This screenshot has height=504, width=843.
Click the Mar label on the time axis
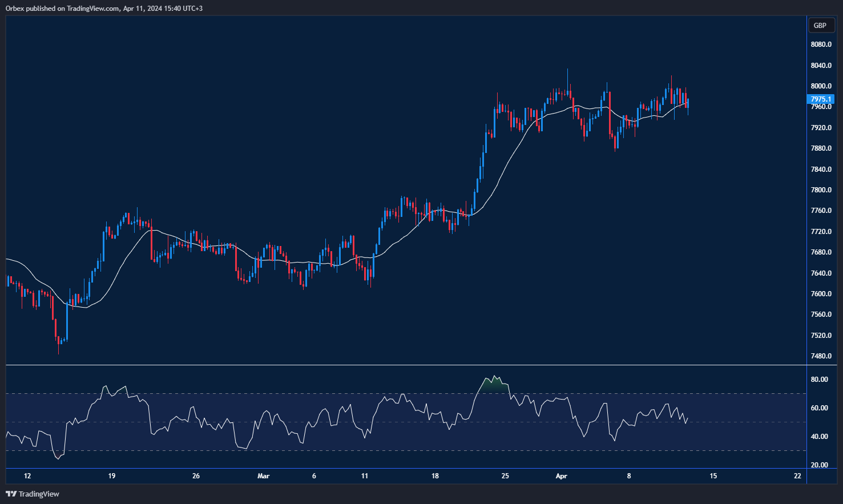coord(263,475)
